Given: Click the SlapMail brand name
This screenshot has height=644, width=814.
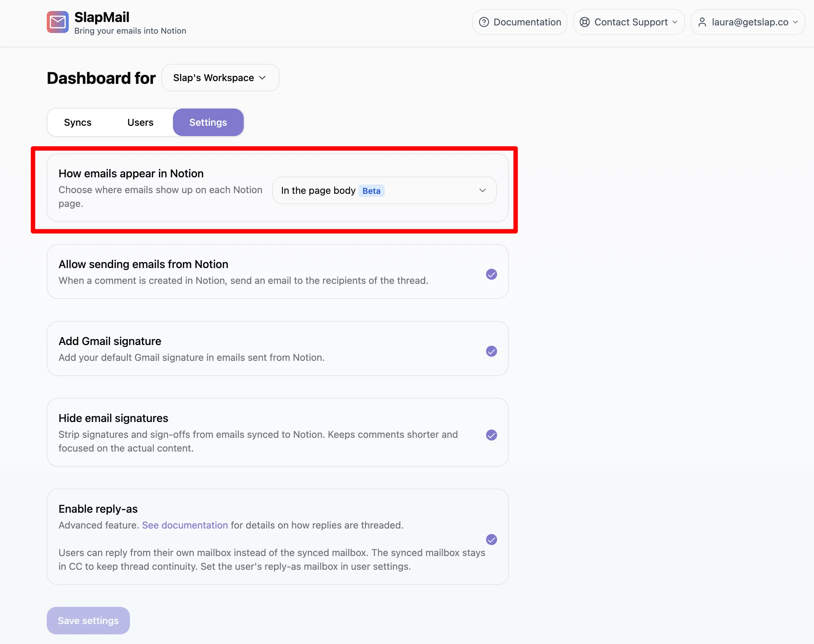Looking at the screenshot, I should tap(102, 17).
